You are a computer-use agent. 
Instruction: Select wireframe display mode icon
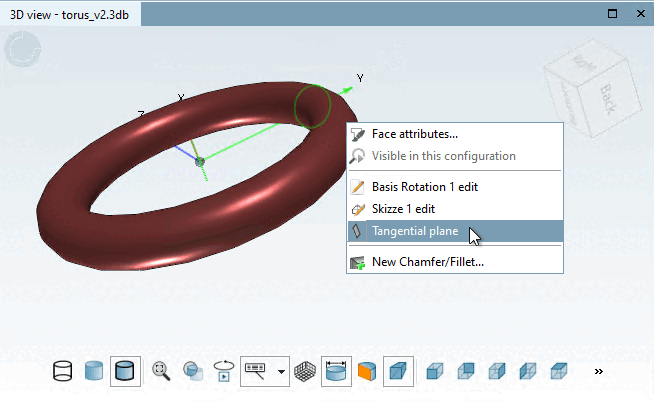[63, 371]
